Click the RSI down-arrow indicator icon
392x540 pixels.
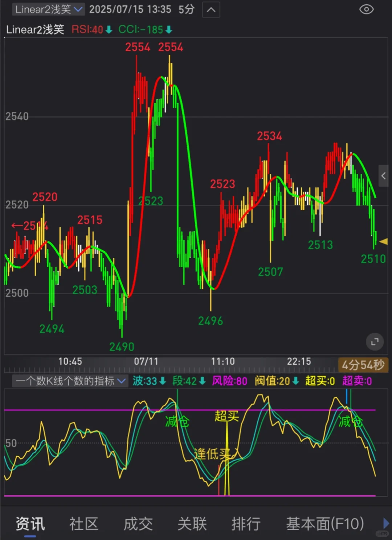pos(109,30)
